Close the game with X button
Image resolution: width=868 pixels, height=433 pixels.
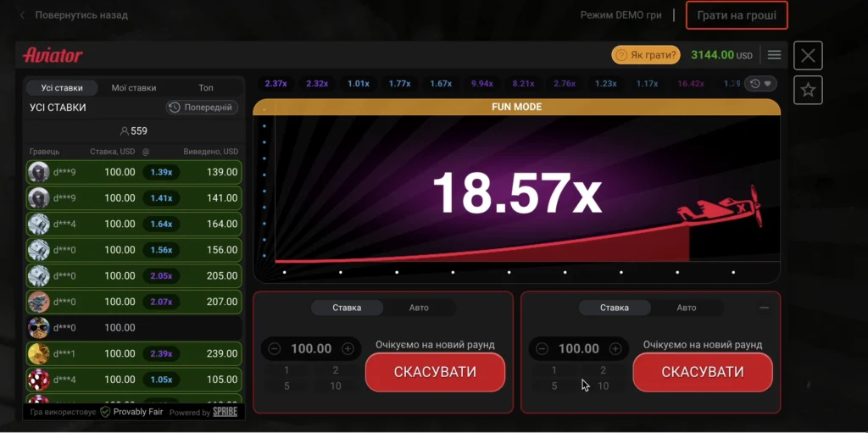click(808, 55)
